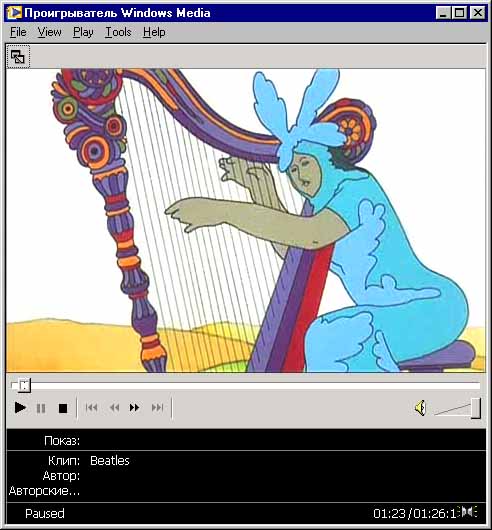The image size is (492, 530).
Task: Pause playback with the pause button
Action: pos(41,408)
